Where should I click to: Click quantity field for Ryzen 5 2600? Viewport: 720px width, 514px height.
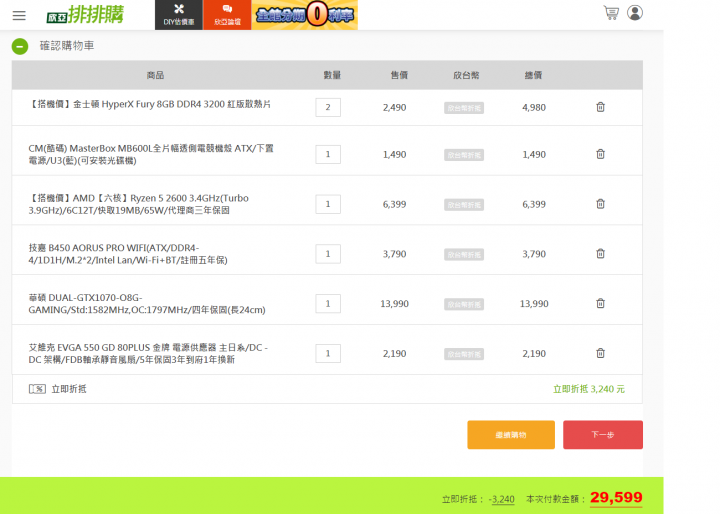[x=328, y=204]
